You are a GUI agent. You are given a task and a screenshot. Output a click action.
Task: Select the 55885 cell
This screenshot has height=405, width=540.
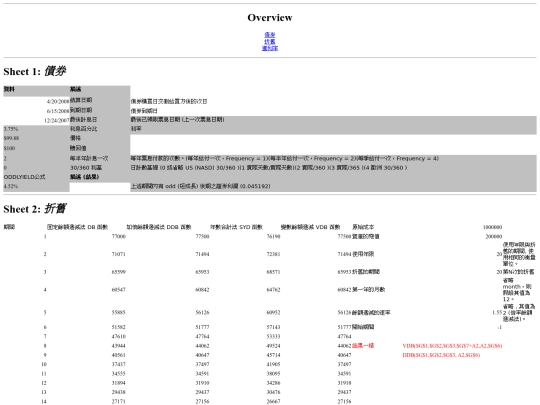pos(118,312)
